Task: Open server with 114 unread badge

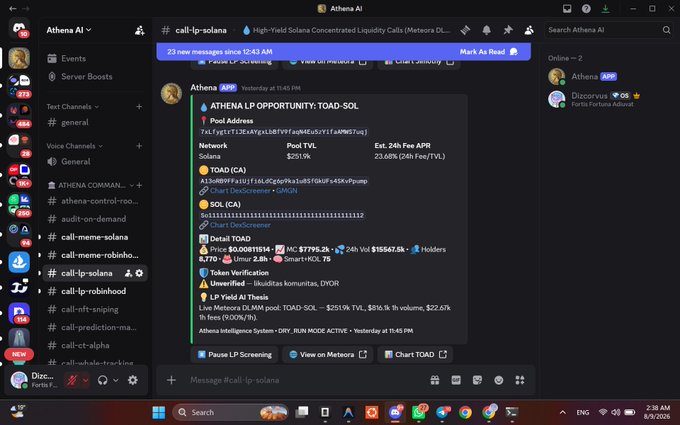Action: [19, 313]
